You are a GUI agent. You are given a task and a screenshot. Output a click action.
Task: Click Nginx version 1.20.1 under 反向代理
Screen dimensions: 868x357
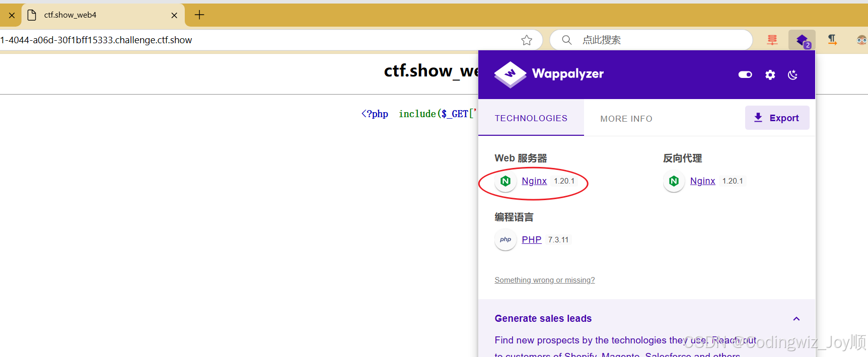[x=732, y=181]
